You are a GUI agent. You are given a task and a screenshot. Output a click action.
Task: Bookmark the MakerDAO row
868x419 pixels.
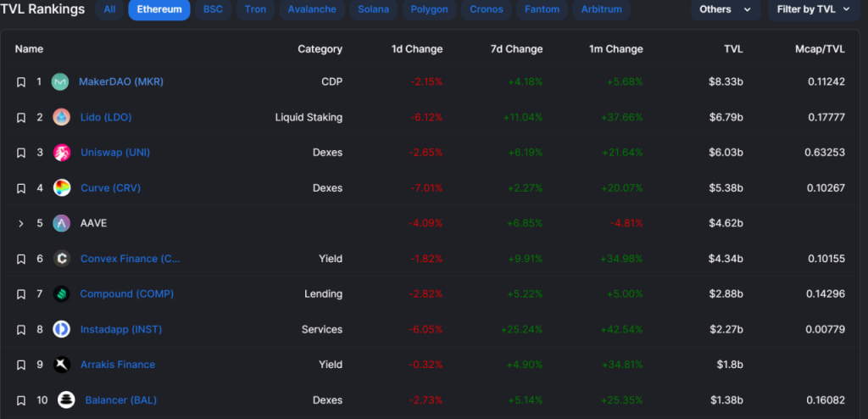(x=21, y=82)
